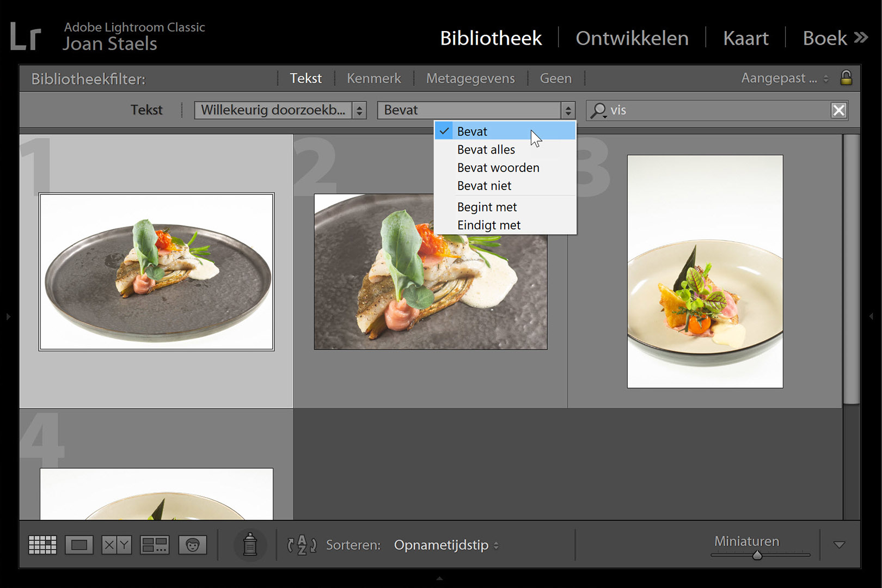Screen dimensions: 882x588
Task: Select the Painter spray can tool
Action: click(x=250, y=544)
